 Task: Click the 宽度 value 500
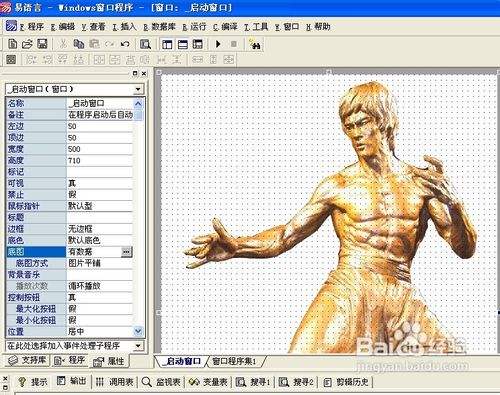100,149
